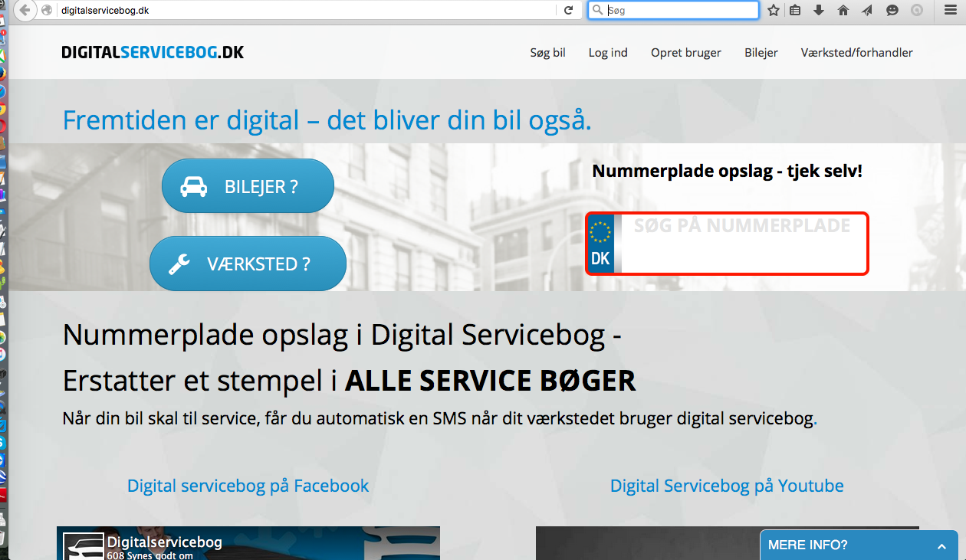The image size is (966, 560).
Task: Open the Værksted/forhandler menu item
Action: tap(857, 52)
